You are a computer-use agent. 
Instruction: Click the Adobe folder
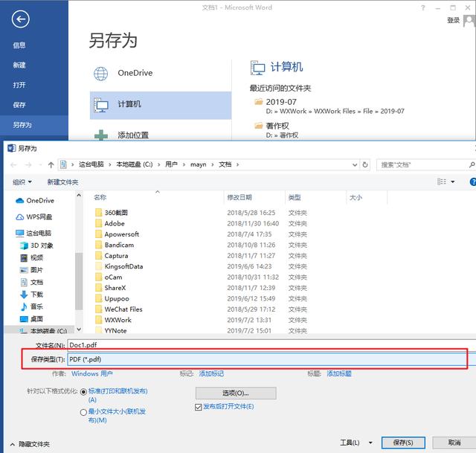[110, 223]
